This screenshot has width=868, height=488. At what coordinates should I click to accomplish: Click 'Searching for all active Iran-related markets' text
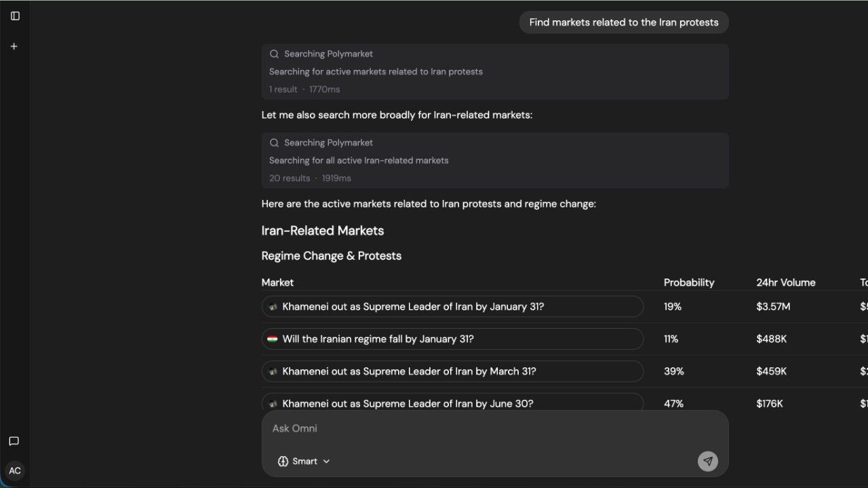tap(359, 161)
